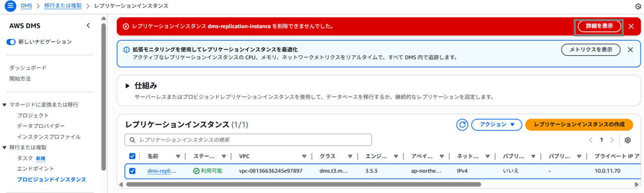
Task: Click the error circle icon in red banner
Action: 126,26
